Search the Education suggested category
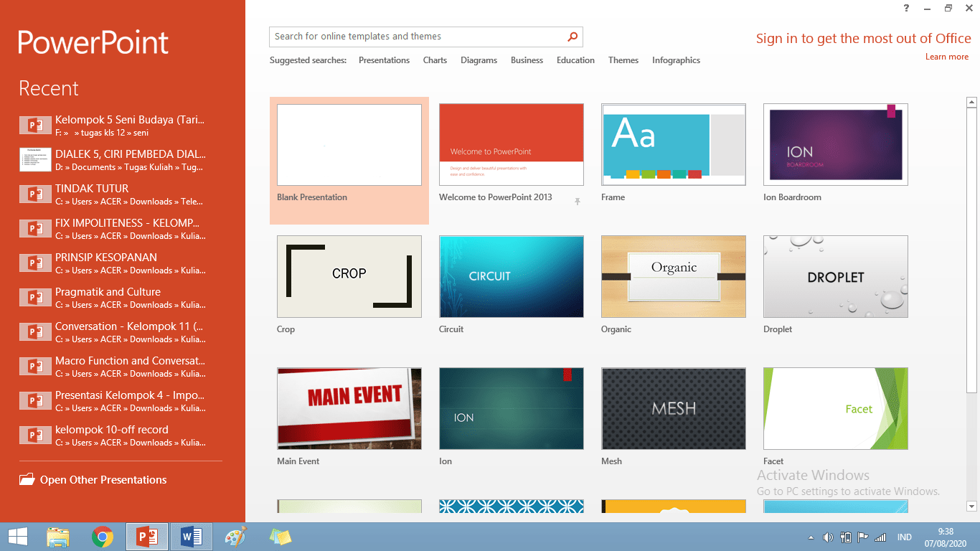This screenshot has width=980, height=551. pyautogui.click(x=575, y=60)
